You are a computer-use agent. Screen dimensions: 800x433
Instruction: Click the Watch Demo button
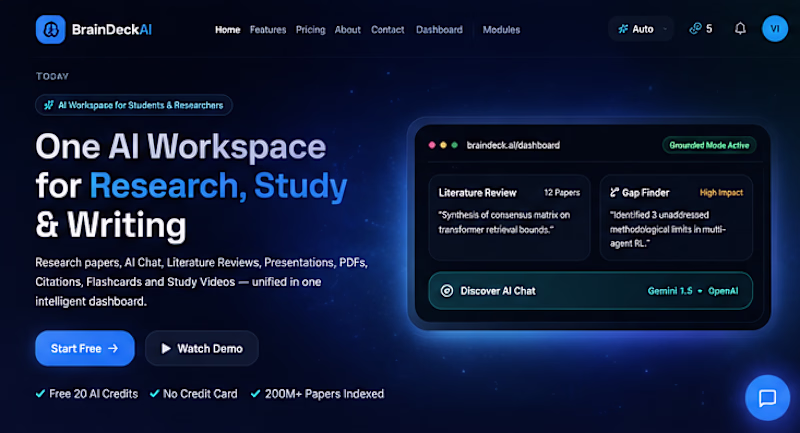click(x=202, y=348)
